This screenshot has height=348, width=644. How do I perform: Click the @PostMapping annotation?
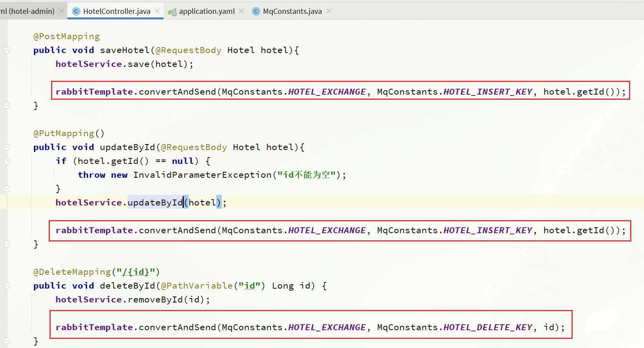click(x=67, y=36)
